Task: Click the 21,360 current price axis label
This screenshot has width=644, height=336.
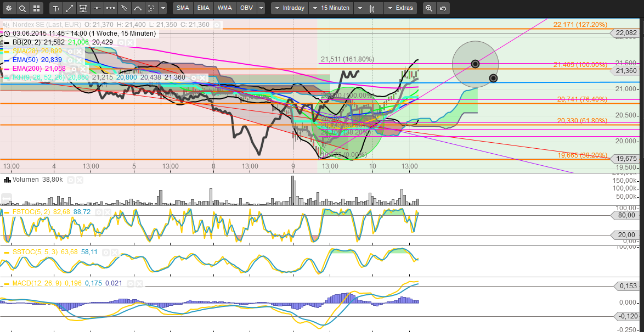Action: 626,71
